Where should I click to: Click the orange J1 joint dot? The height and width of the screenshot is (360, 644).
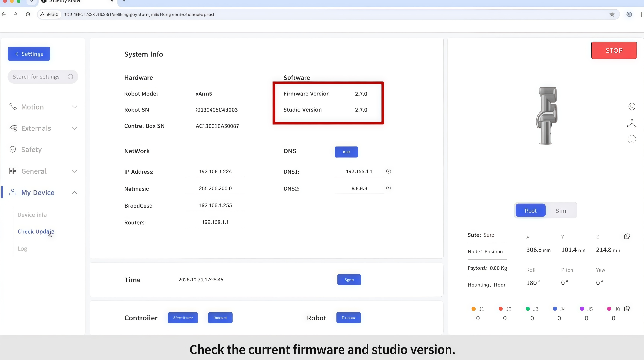tap(473, 309)
